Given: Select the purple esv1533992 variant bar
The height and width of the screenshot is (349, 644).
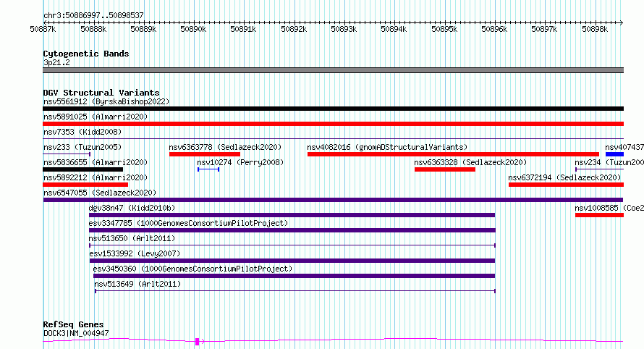Looking at the screenshot, I should [292, 261].
